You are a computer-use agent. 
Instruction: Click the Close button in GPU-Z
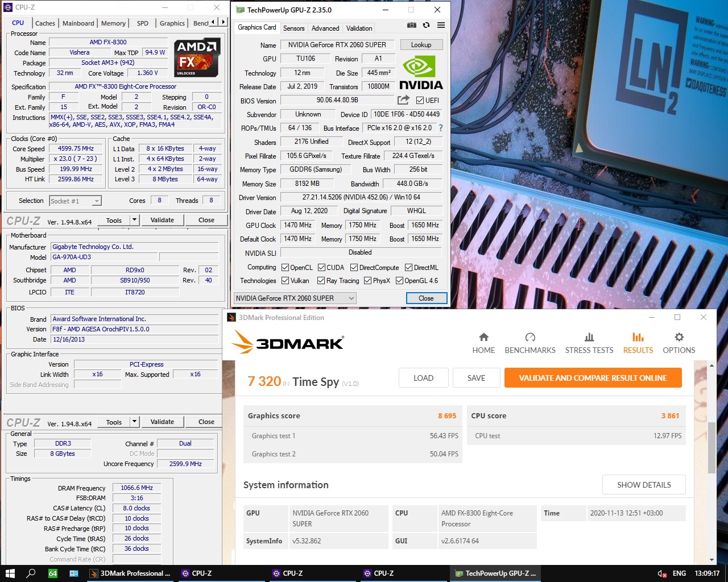coord(426,298)
